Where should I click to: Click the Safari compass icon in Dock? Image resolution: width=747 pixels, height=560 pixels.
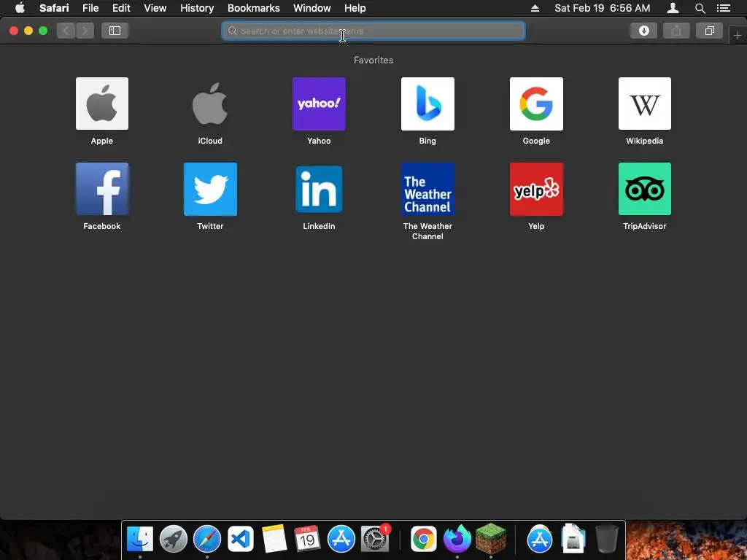point(206,539)
